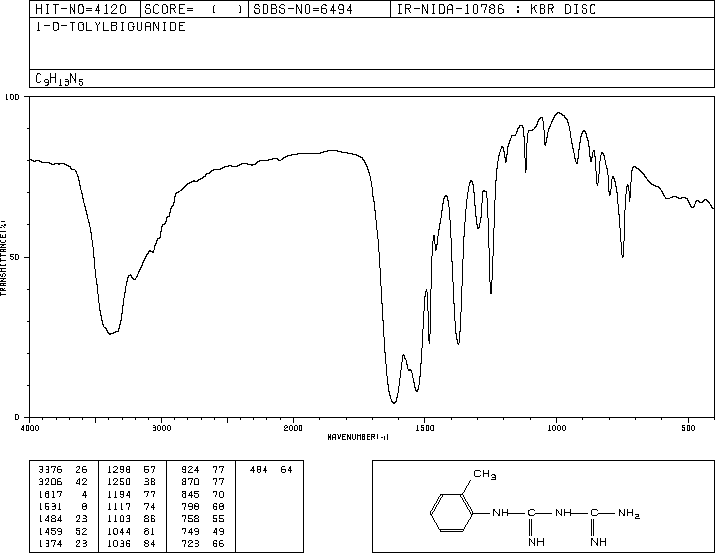Select peak table entry 1044
Image resolution: width=715 pixels, height=553 pixels.
131,531
